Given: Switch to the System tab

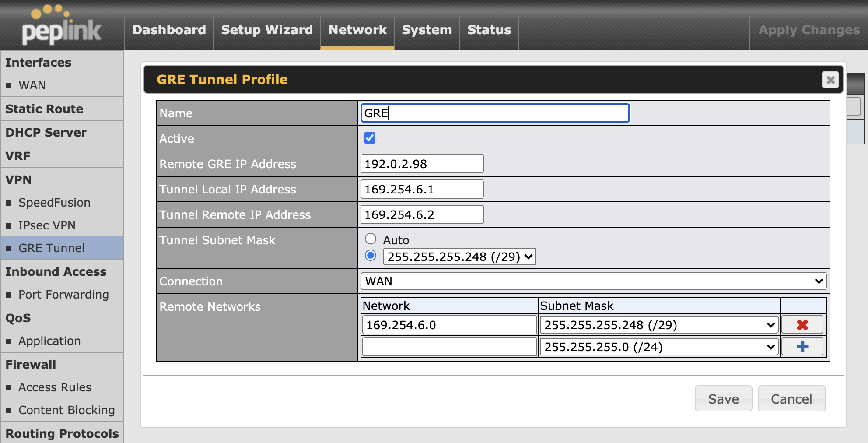Looking at the screenshot, I should tap(427, 30).
